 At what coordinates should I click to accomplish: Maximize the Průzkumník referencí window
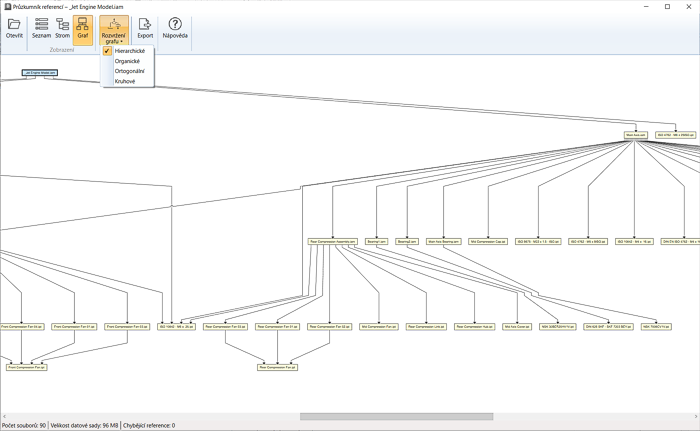click(667, 6)
